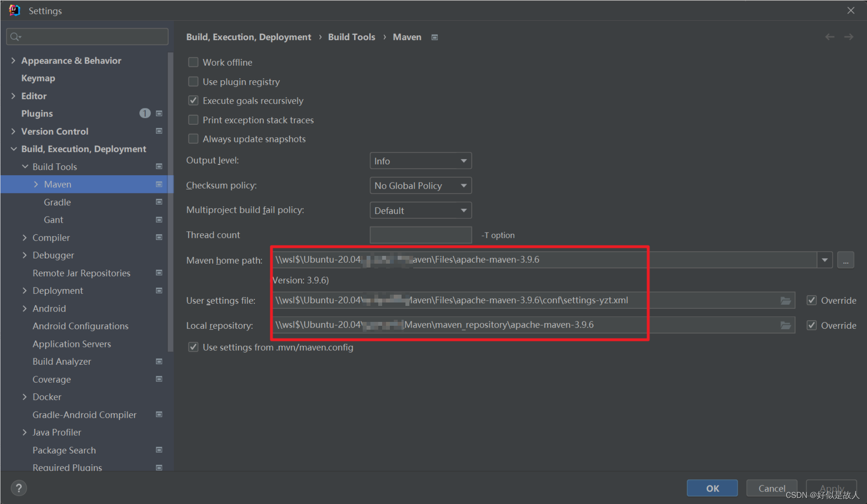Viewport: 867px width, 504px height.
Task: Click the Cancel button
Action: coord(772,488)
